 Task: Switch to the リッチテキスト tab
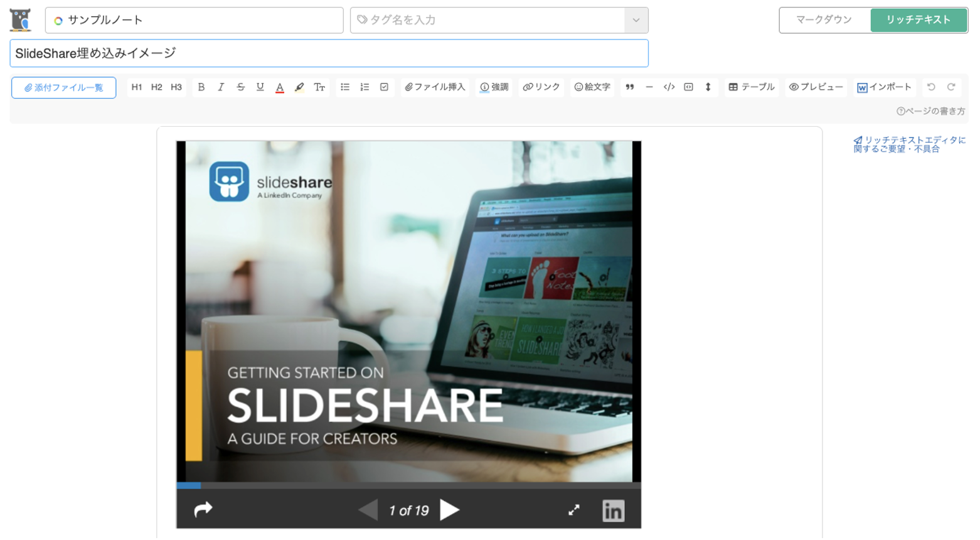tap(919, 20)
